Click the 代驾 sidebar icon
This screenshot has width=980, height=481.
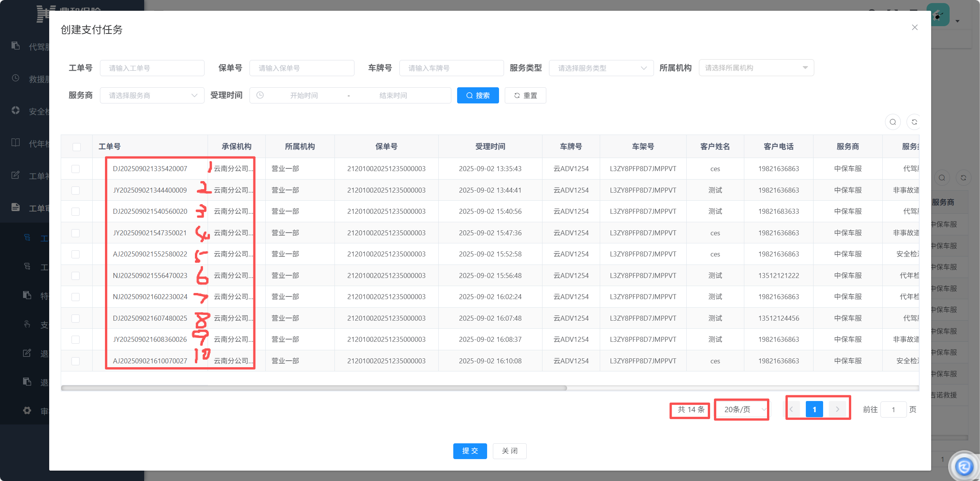tap(16, 46)
